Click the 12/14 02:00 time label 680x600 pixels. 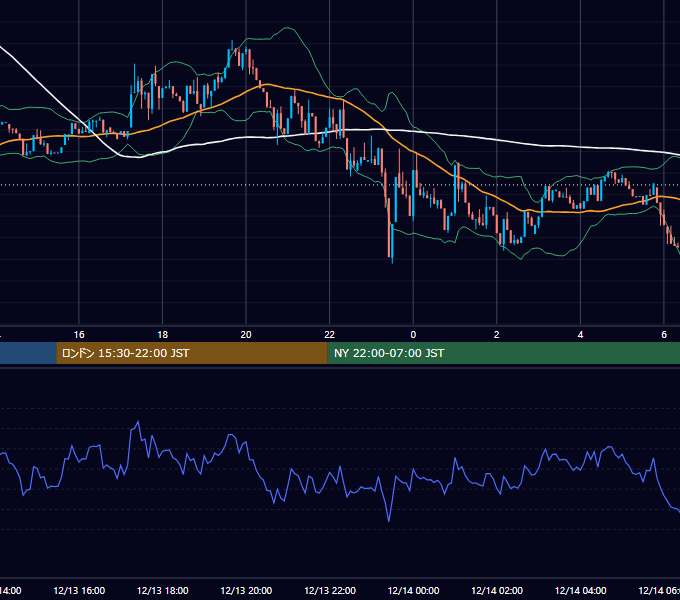pyautogui.click(x=497, y=590)
